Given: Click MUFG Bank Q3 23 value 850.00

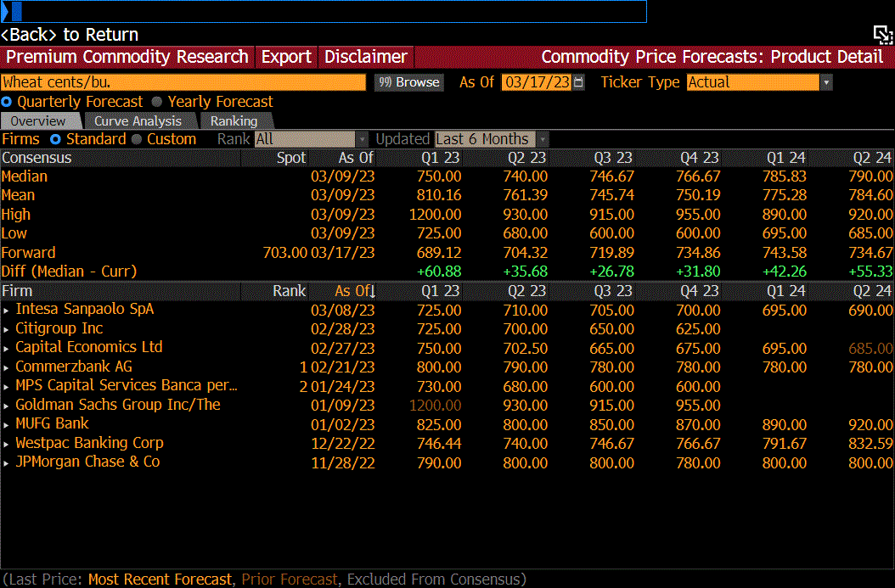Looking at the screenshot, I should point(611,425).
